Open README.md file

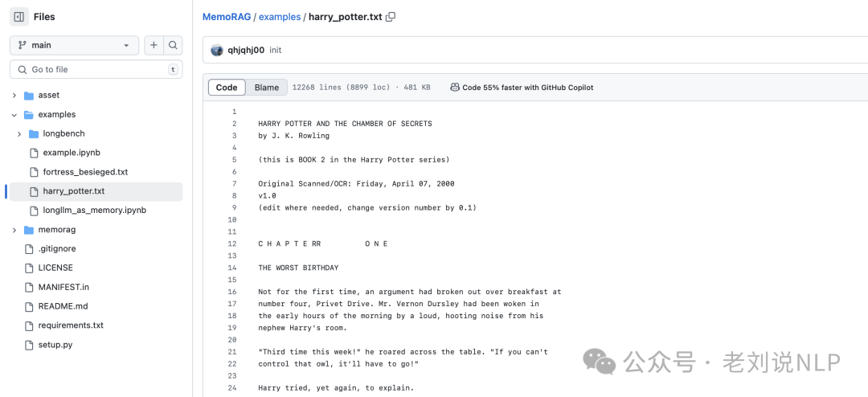[63, 306]
